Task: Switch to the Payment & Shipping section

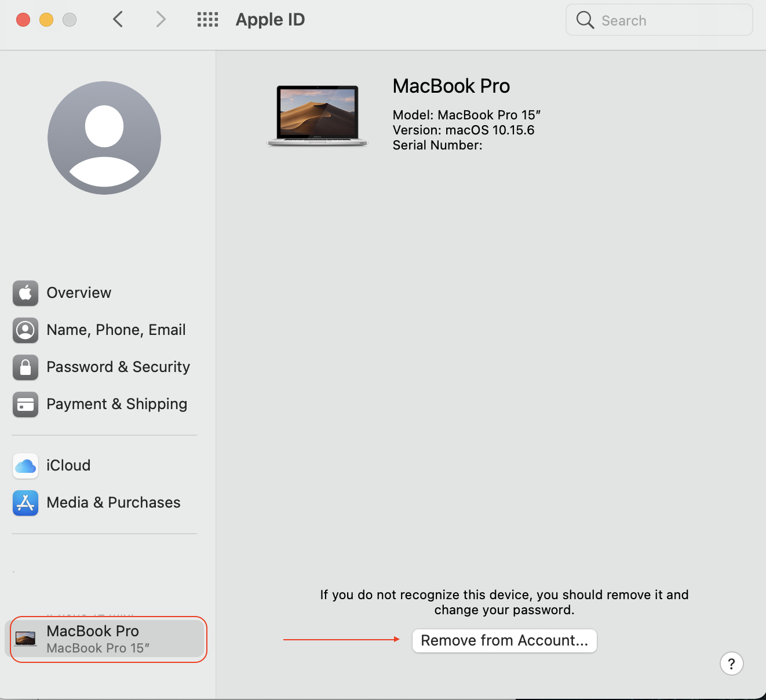Action: click(116, 404)
